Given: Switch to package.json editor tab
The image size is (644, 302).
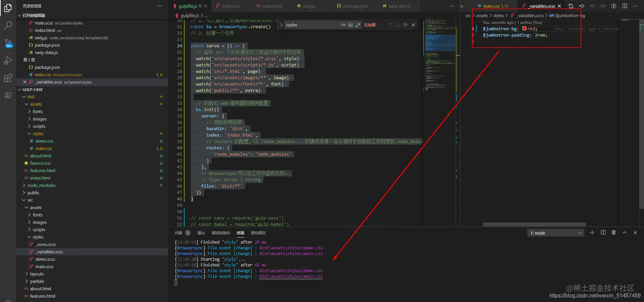Looking at the screenshot, I should tap(355, 6).
